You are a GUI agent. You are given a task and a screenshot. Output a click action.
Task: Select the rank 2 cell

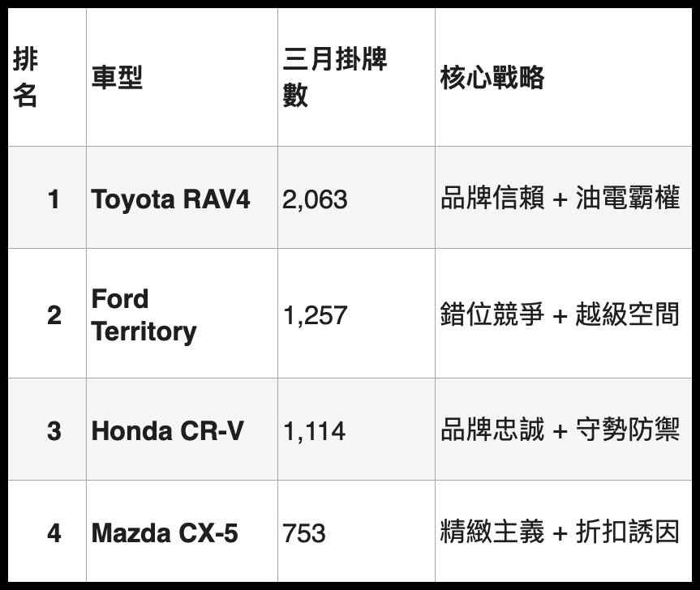(x=54, y=314)
